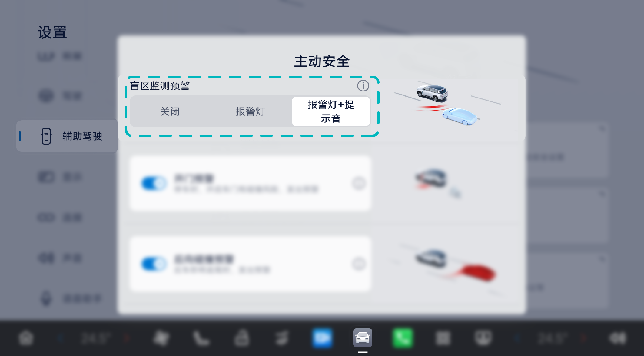Choose 报警灯+提示音 option
Screen dimensions: 644x356
[331, 111]
